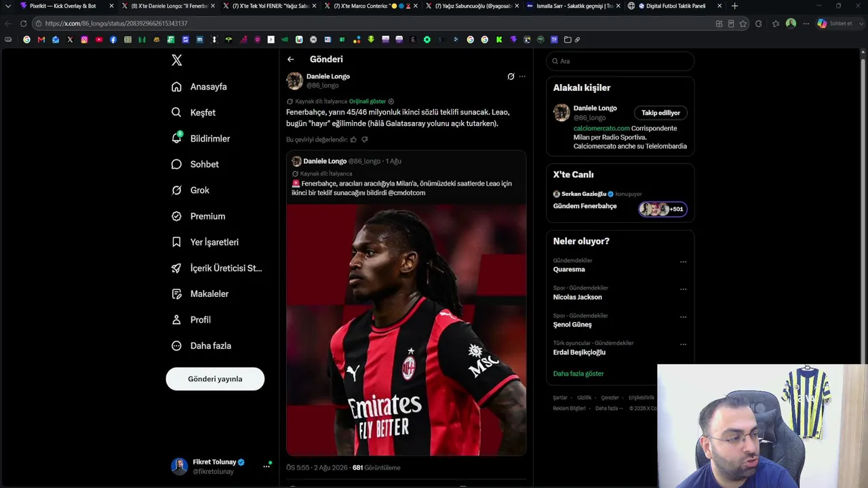
Task: Dislike the translation with thumbs down
Action: (x=365, y=140)
